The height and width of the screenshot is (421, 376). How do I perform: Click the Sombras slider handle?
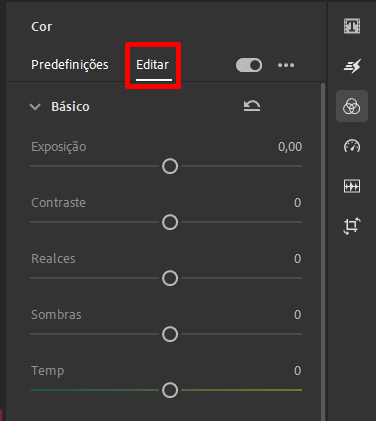click(x=170, y=334)
